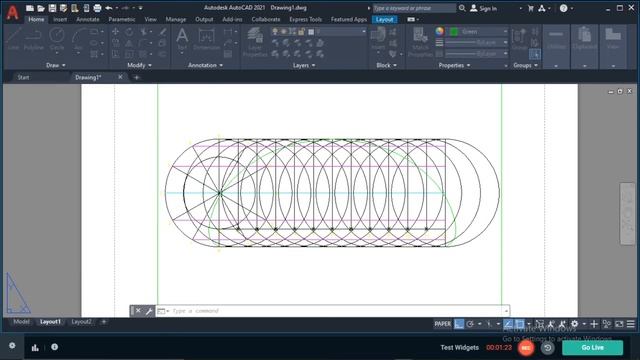
Task: Click the Sign In button
Action: [483, 8]
